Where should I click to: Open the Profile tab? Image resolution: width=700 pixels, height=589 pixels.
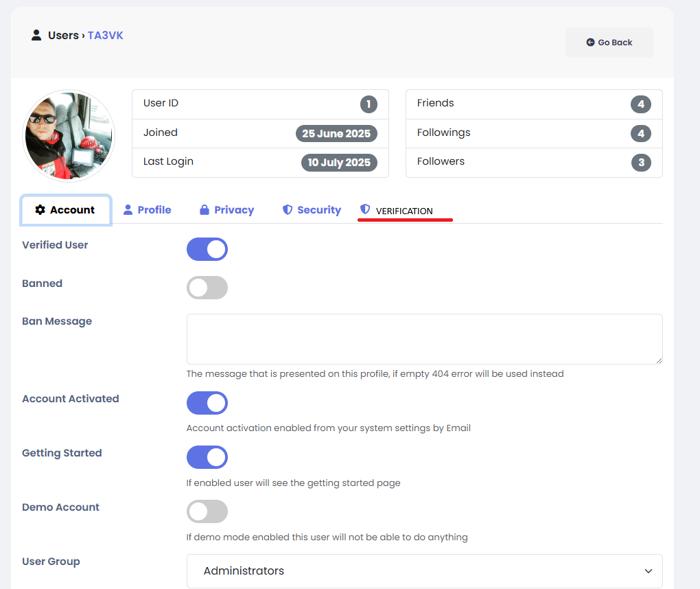point(147,210)
